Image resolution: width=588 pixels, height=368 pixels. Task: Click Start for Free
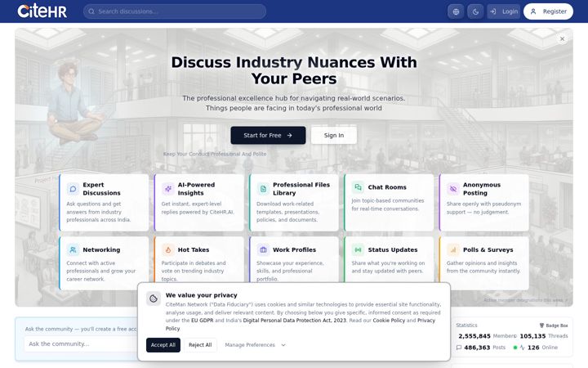(268, 135)
